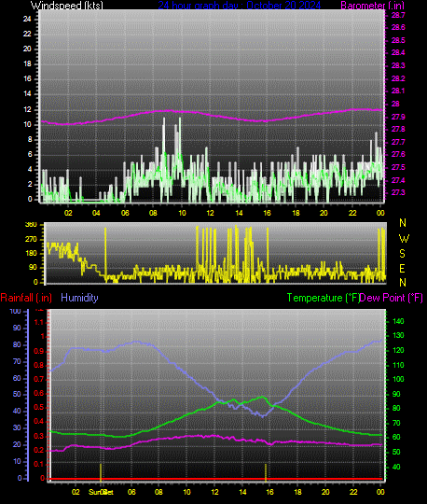Click the 270 wind direction axis value

31,240
